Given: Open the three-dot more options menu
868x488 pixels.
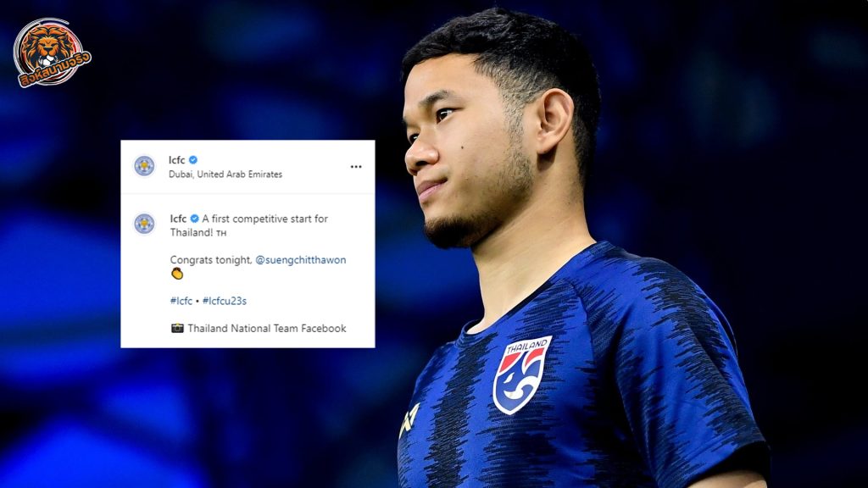Looking at the screenshot, I should [x=356, y=167].
